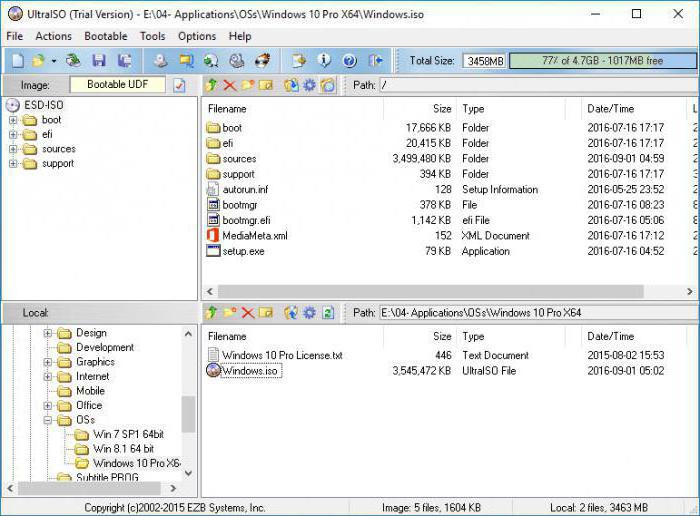Click the Exit toolbar icon
The height and width of the screenshot is (516, 700).
[375, 61]
